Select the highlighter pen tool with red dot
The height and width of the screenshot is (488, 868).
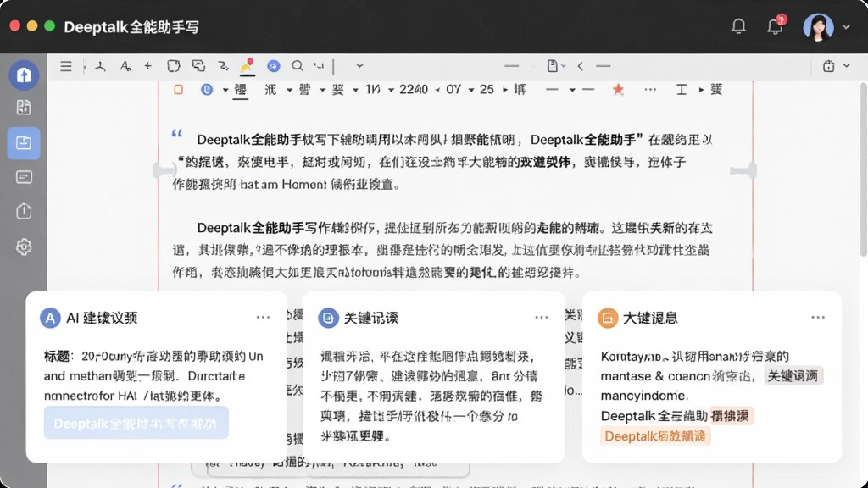coord(247,66)
